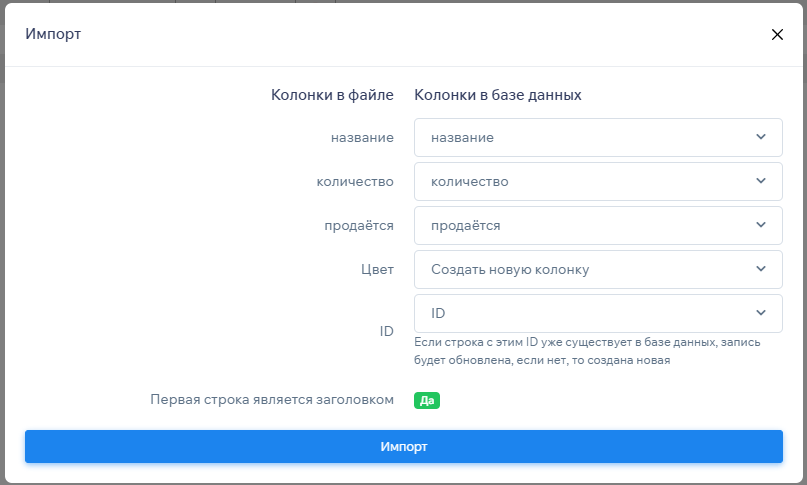Click the ID file column label
The width and height of the screenshot is (807, 485).
point(385,330)
